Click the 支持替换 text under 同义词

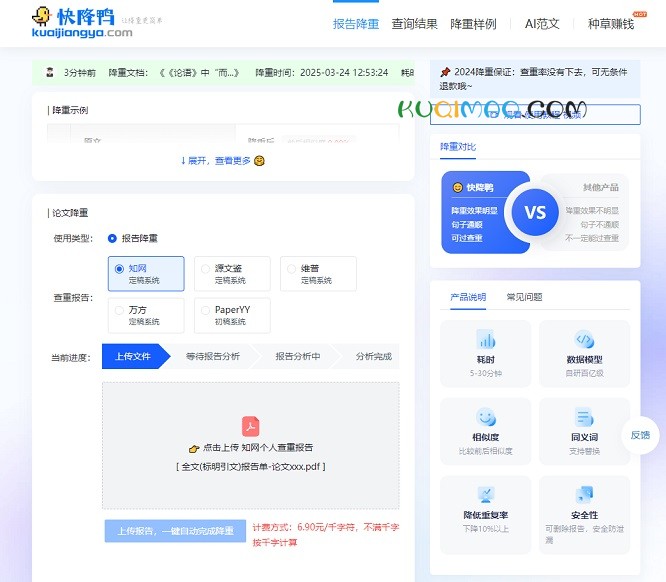coord(584,451)
